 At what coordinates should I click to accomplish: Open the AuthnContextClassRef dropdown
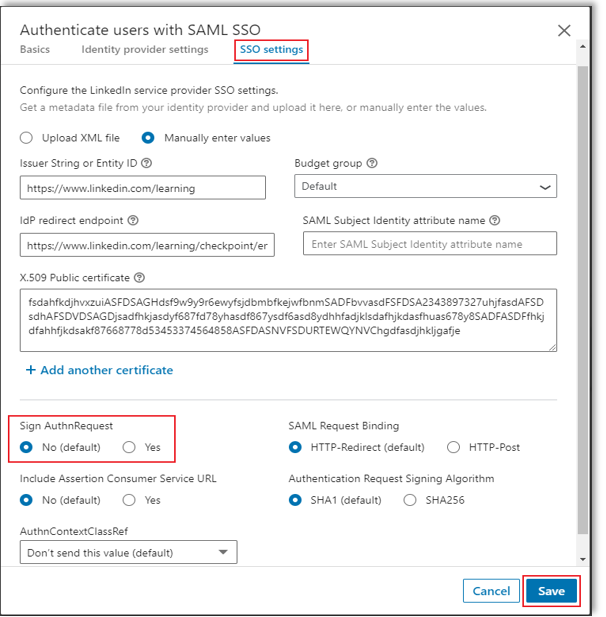[129, 552]
